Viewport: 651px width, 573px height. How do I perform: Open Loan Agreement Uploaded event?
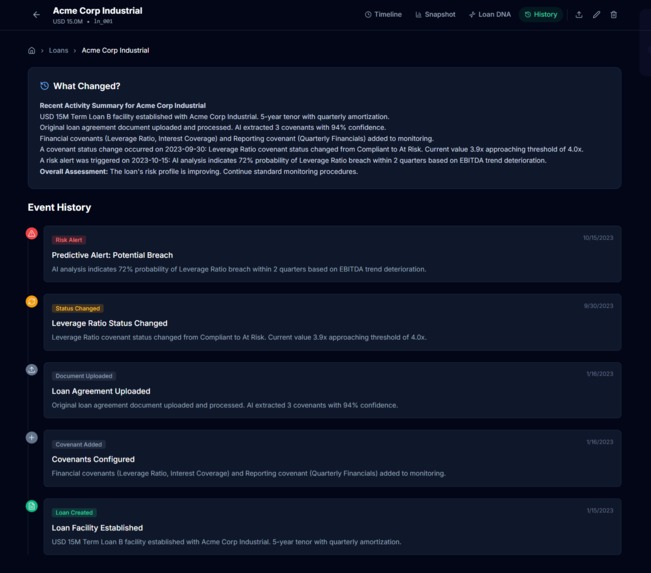click(x=332, y=390)
